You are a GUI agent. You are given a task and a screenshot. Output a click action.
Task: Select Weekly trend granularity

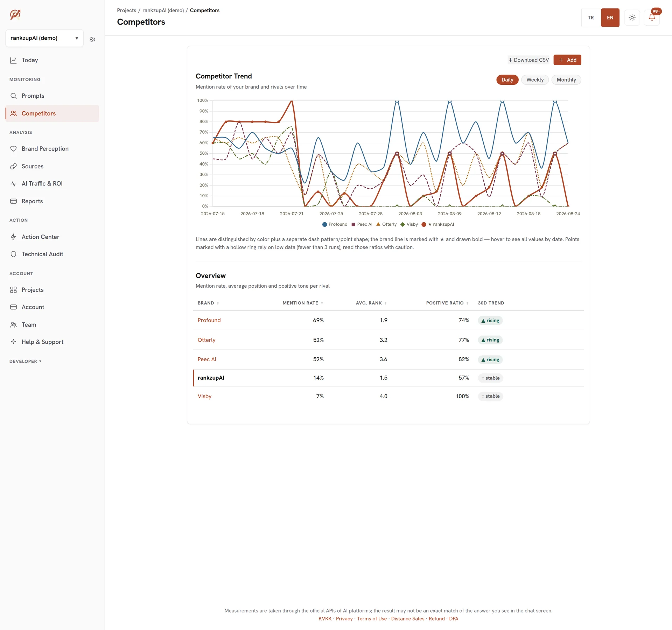point(535,80)
